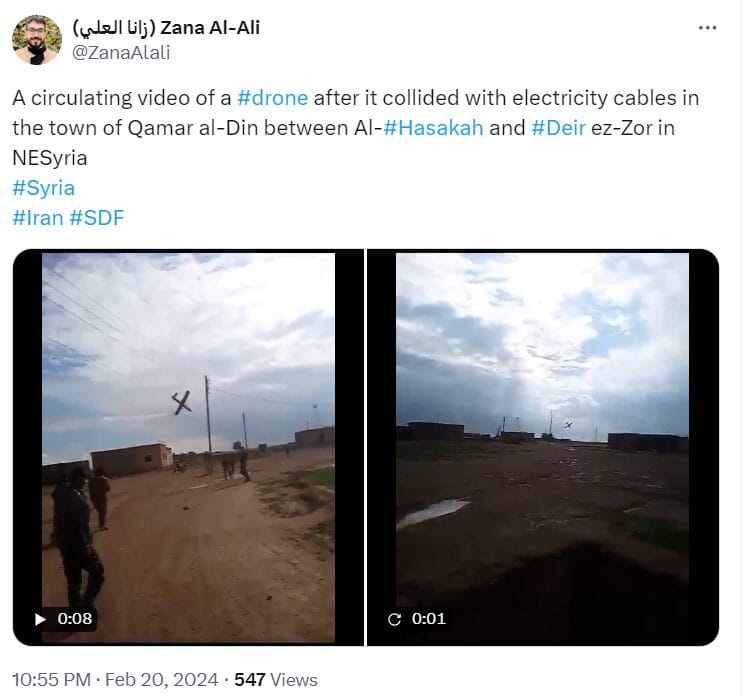
Task: Open the tweet timestamp 10:55 PM Feb 20, 2024
Action: pyautogui.click(x=115, y=679)
